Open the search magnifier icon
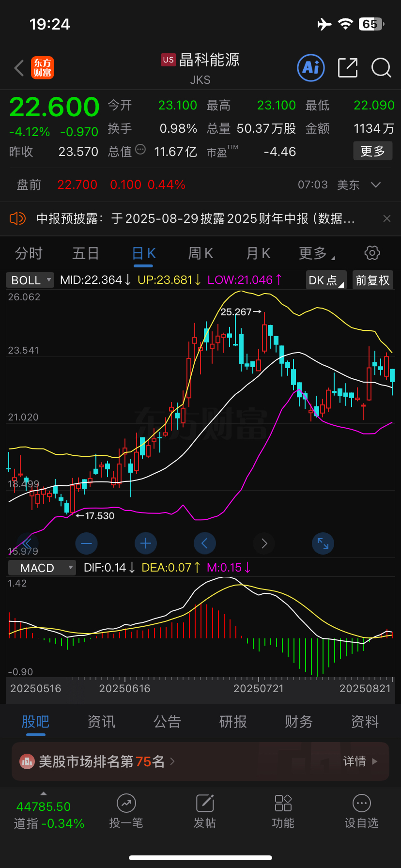This screenshot has width=401, height=868. click(381, 68)
